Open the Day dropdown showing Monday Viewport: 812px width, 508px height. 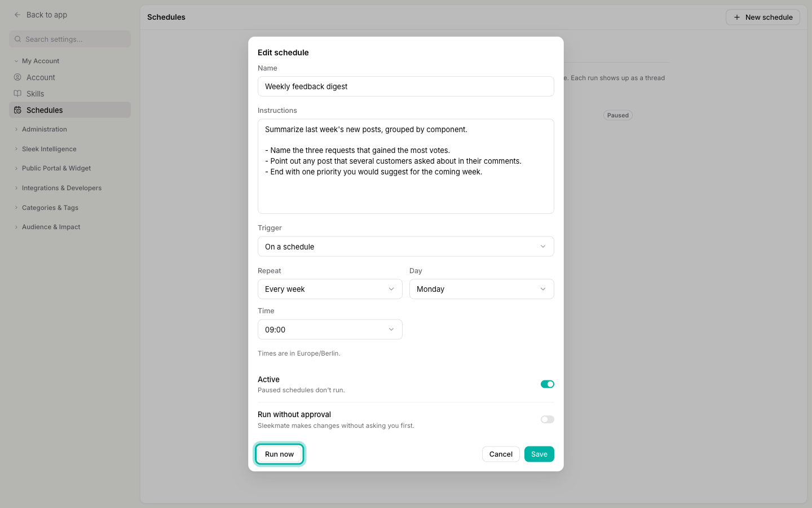[482, 289]
